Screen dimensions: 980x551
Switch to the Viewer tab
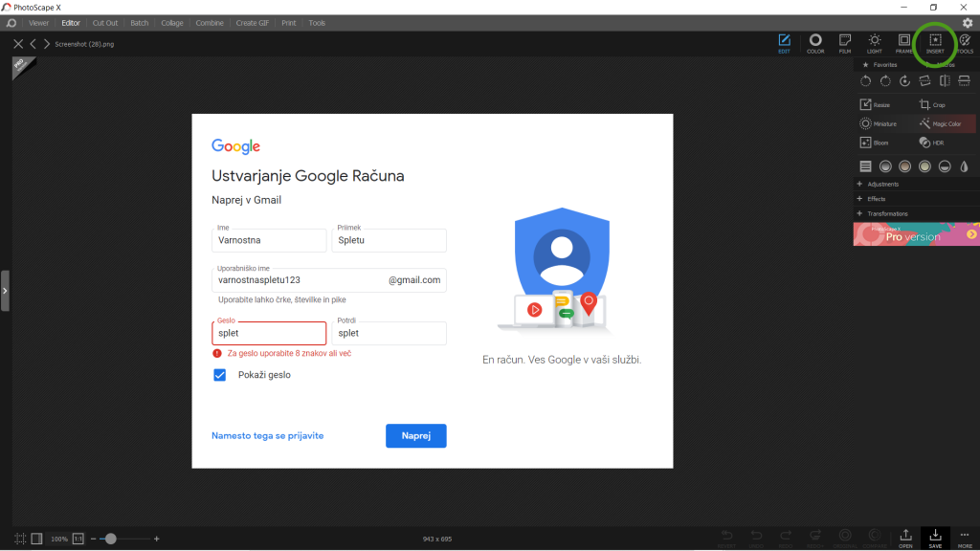(x=38, y=23)
